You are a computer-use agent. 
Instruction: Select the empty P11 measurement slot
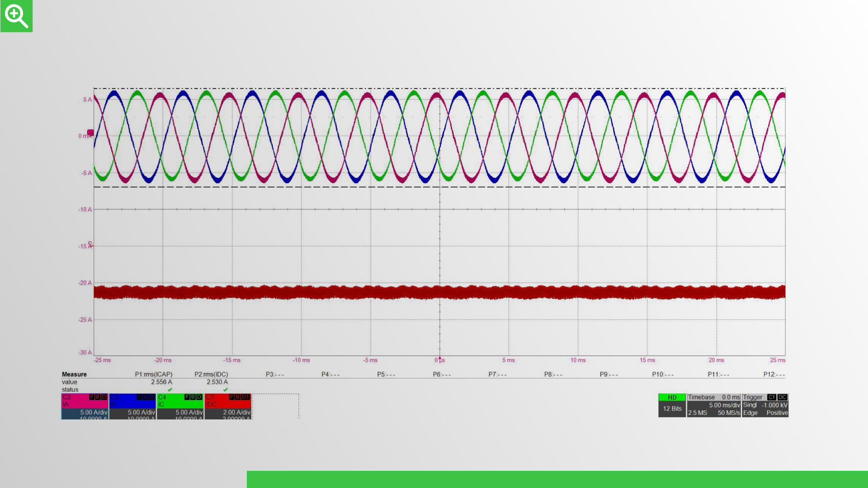click(x=718, y=374)
